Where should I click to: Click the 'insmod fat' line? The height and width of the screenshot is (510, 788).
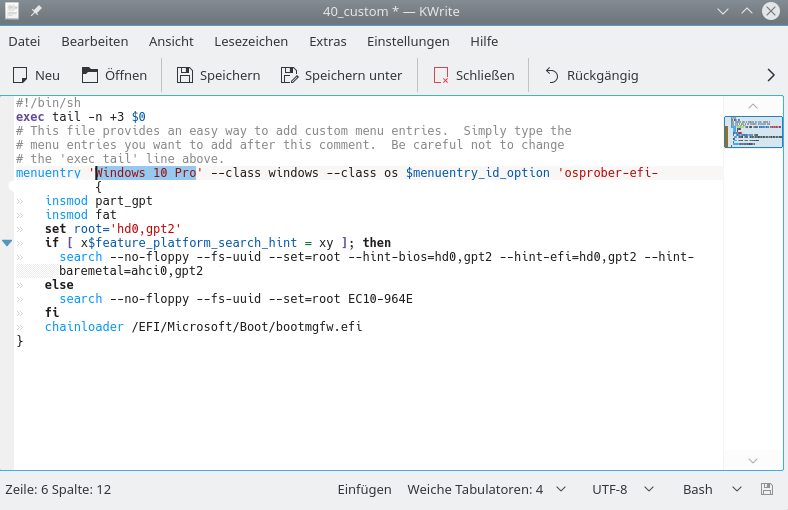[x=80, y=215]
